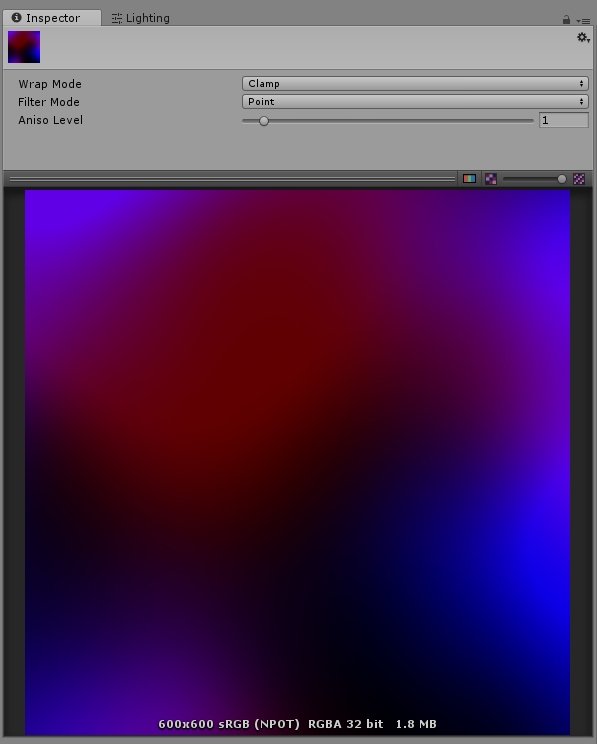Click the Filter Mode label

tap(49, 102)
